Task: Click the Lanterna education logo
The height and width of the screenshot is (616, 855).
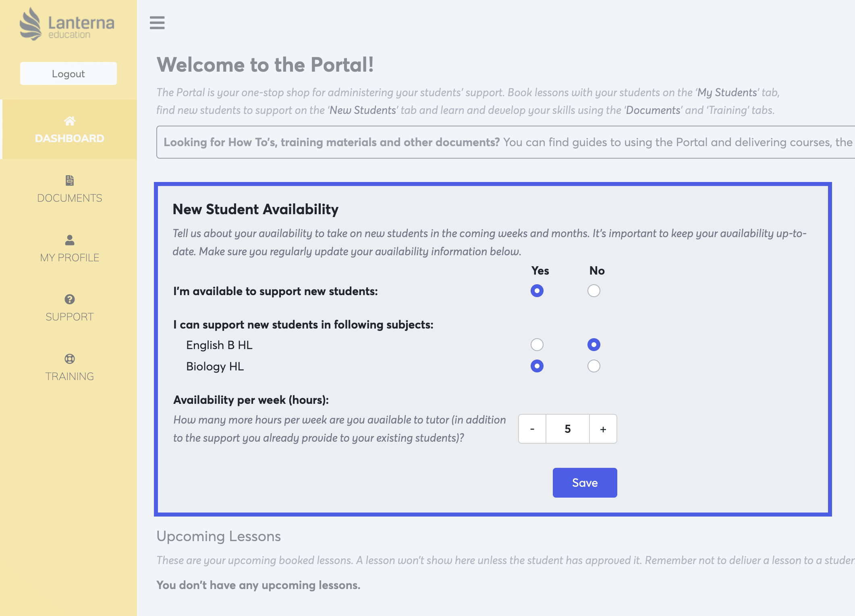Action: click(x=67, y=24)
